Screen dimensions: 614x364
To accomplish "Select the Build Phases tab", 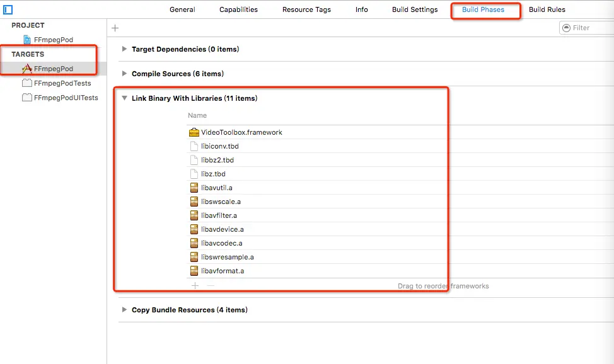I will click(484, 9).
